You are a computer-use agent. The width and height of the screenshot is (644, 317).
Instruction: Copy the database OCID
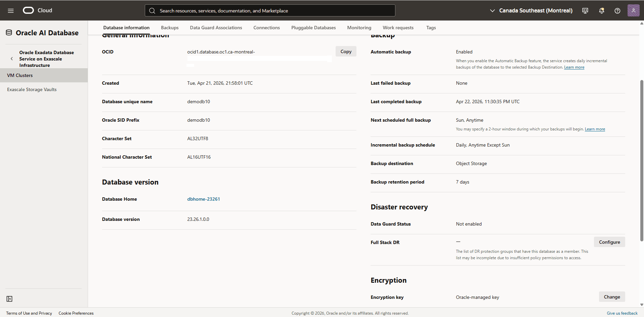tap(346, 51)
